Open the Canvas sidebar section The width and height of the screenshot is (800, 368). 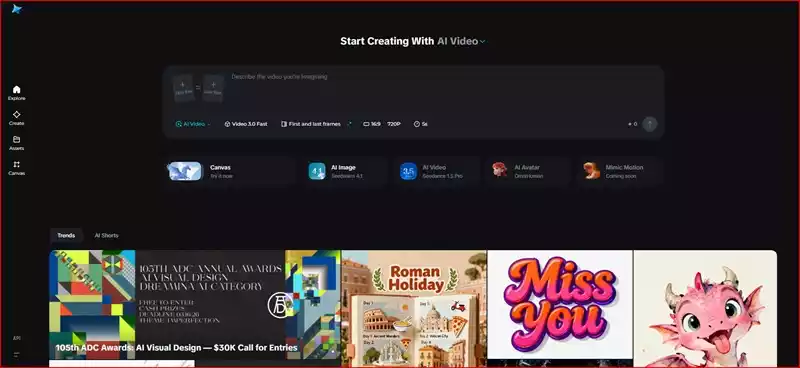16,168
